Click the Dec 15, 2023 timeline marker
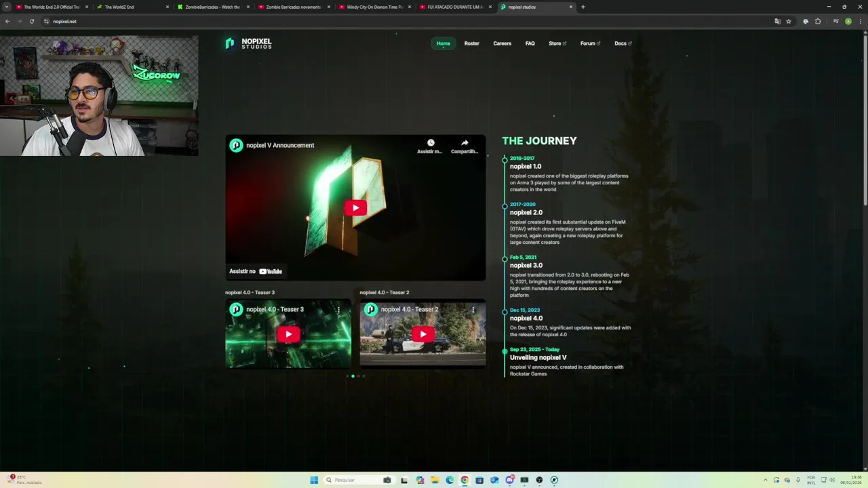The height and width of the screenshot is (488, 868). (505, 311)
